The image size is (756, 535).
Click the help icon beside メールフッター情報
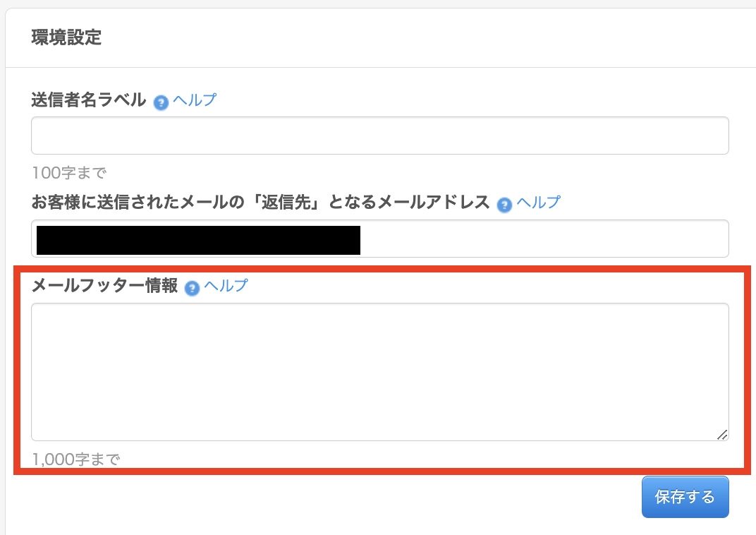point(192,287)
